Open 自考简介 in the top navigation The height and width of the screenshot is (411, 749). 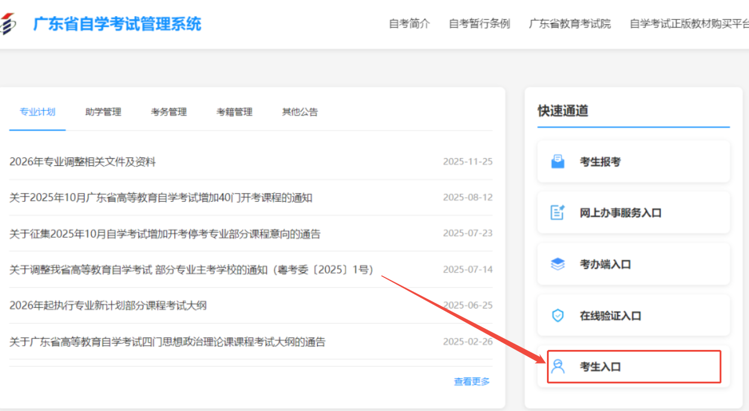click(x=409, y=24)
